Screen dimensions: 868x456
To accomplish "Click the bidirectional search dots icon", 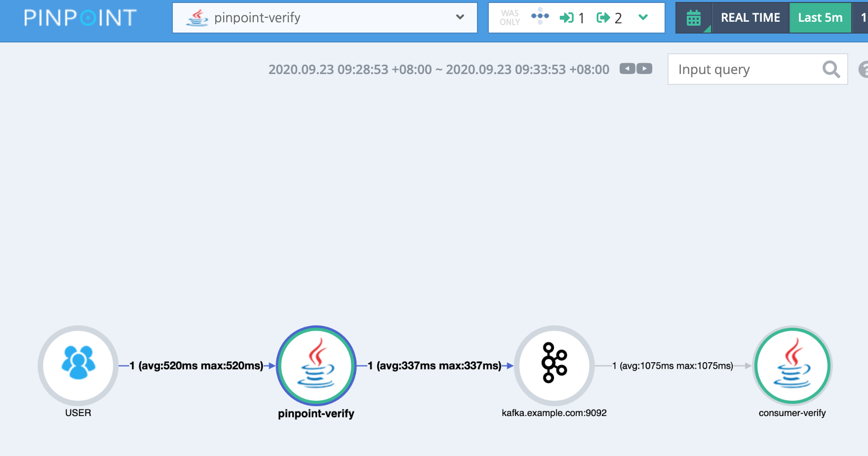I will [540, 16].
